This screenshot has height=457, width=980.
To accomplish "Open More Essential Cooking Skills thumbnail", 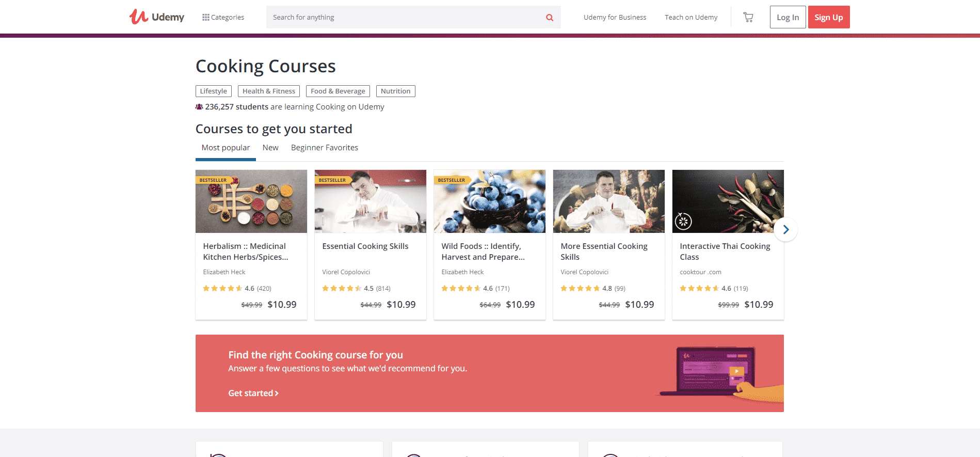I will pyautogui.click(x=609, y=201).
